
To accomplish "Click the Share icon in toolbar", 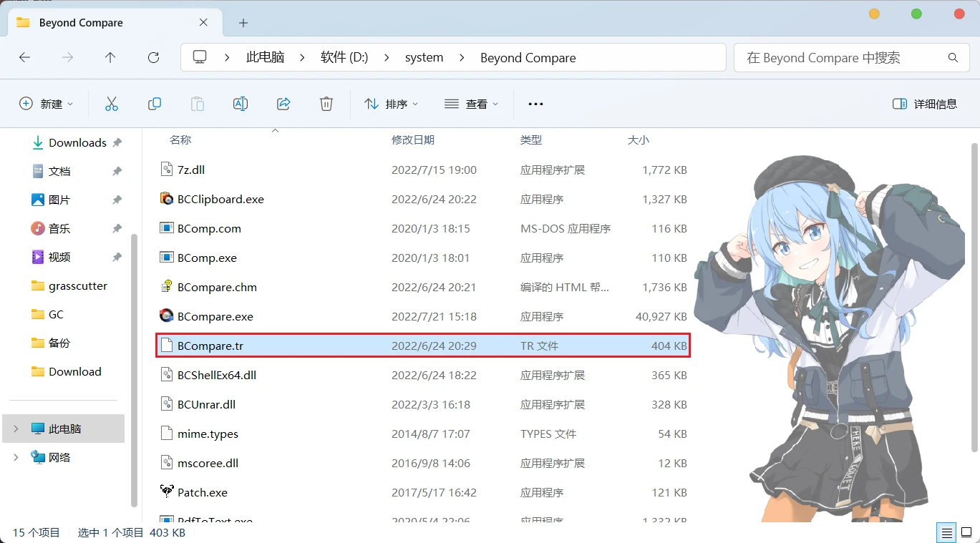I will [283, 104].
